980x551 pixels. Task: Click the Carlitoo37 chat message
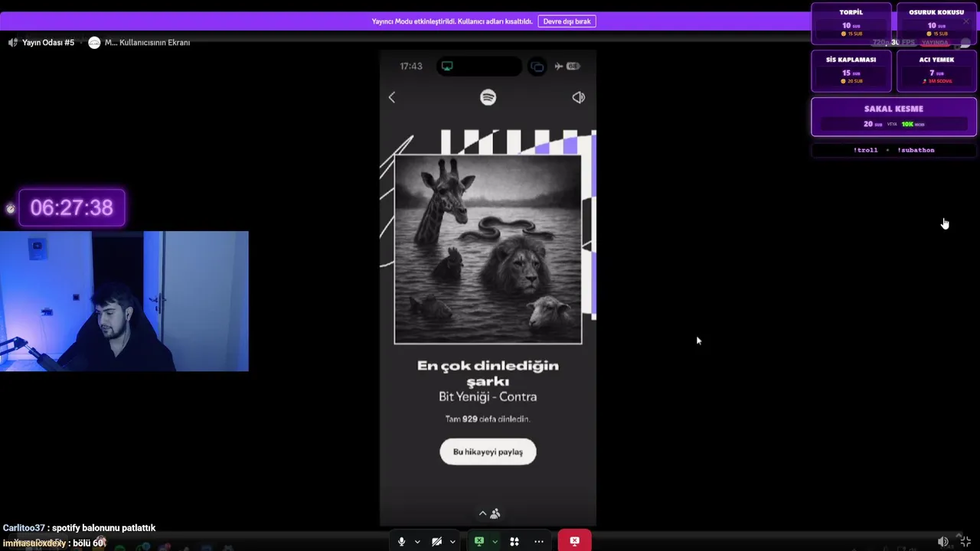pyautogui.click(x=79, y=528)
